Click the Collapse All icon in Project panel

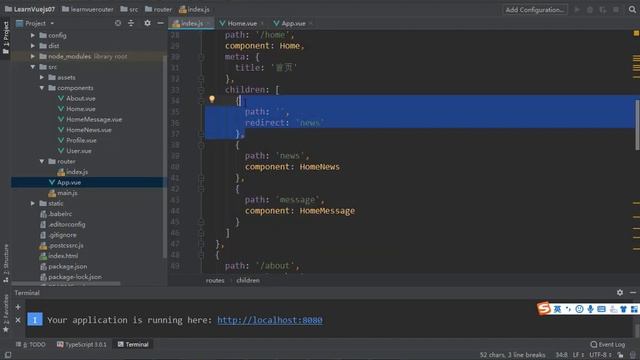(x=131, y=23)
